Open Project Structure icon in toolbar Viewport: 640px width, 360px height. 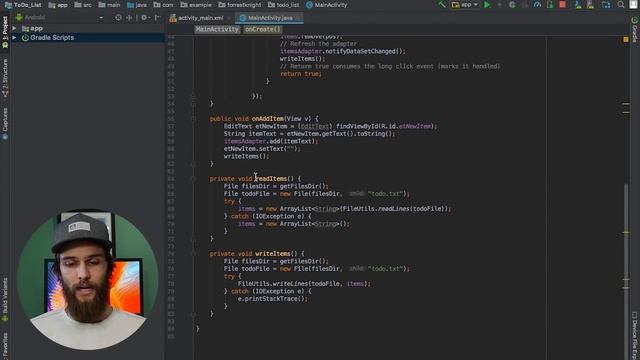pos(606,4)
